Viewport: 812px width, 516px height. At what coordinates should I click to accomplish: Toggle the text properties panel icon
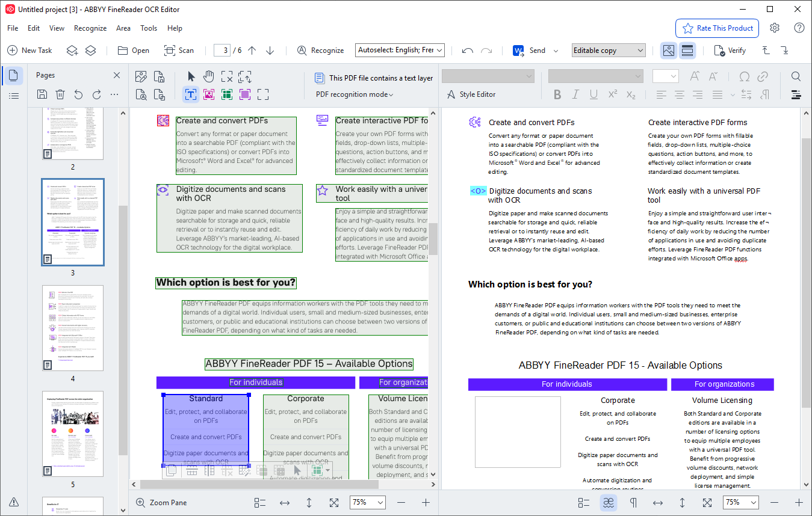click(796, 94)
